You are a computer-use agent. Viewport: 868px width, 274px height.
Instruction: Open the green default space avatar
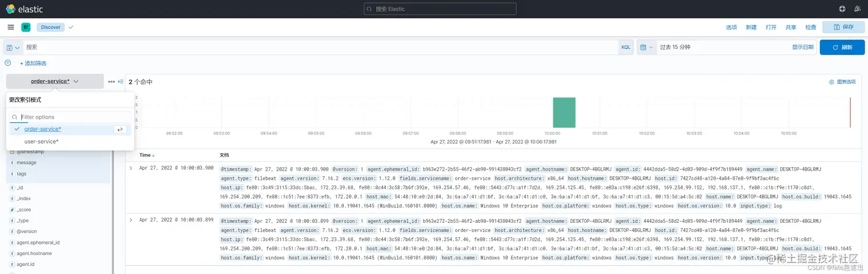point(26,27)
